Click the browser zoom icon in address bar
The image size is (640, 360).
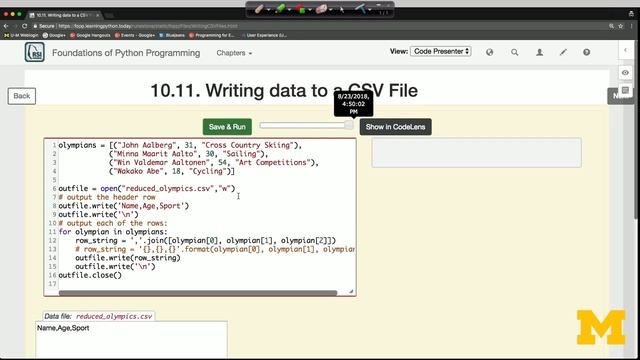pos(611,26)
